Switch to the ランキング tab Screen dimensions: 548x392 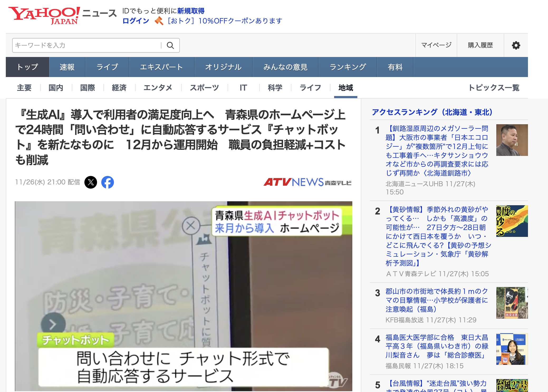348,67
